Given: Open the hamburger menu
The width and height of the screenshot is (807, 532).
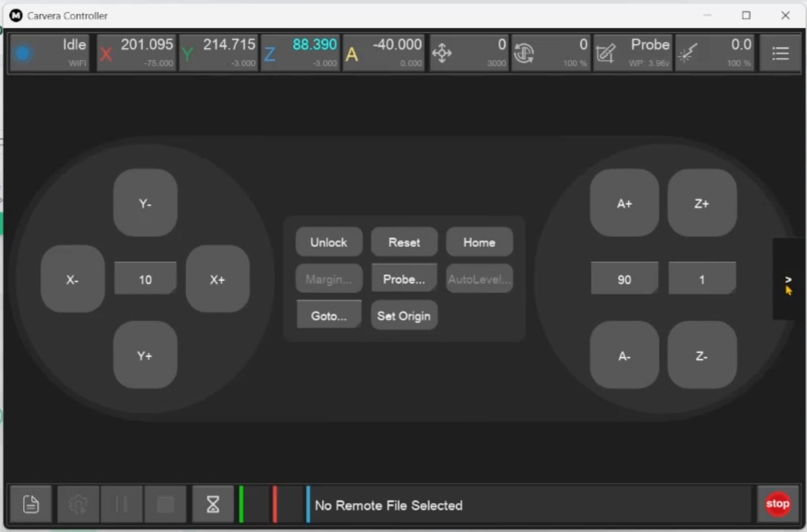Looking at the screenshot, I should [x=780, y=53].
